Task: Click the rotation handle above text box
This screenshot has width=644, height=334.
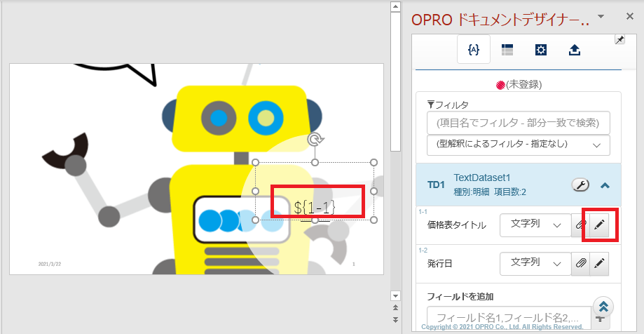Action: pyautogui.click(x=315, y=140)
